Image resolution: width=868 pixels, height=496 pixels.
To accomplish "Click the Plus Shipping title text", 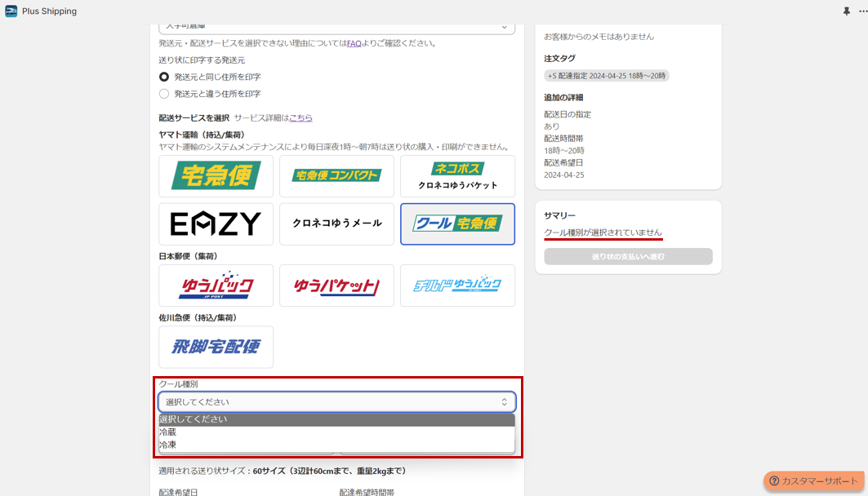I will click(49, 11).
